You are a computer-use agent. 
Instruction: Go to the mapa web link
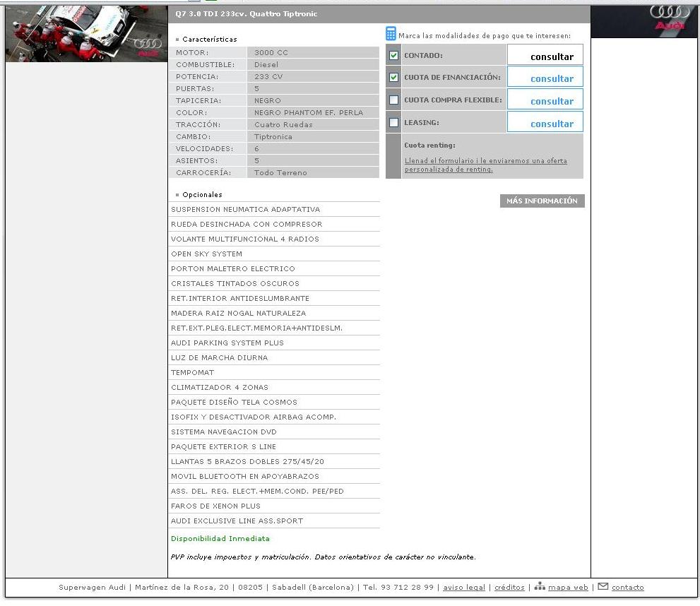coord(568,587)
